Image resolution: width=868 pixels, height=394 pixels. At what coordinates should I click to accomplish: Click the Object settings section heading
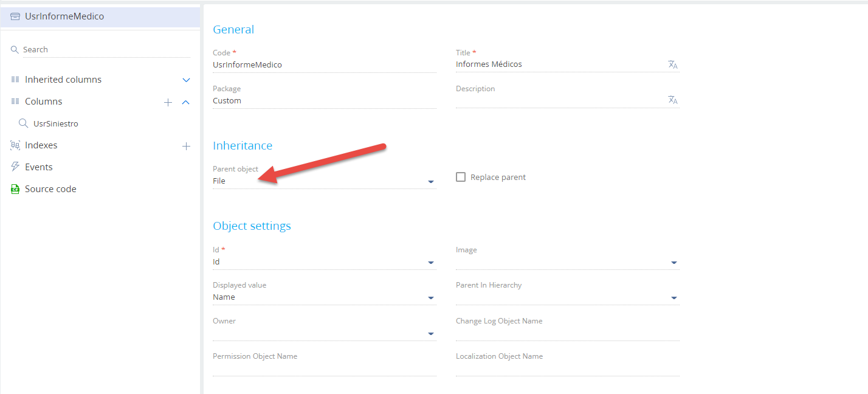click(x=252, y=226)
